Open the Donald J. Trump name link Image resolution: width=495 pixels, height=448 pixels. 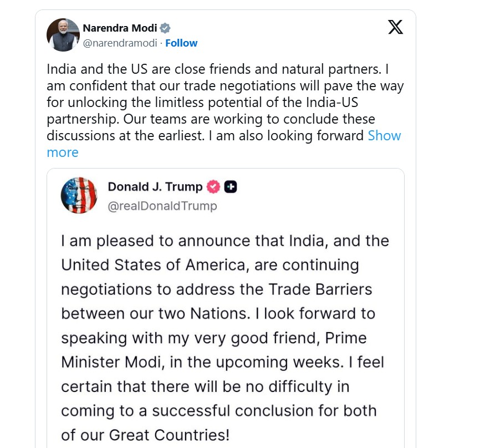(155, 187)
